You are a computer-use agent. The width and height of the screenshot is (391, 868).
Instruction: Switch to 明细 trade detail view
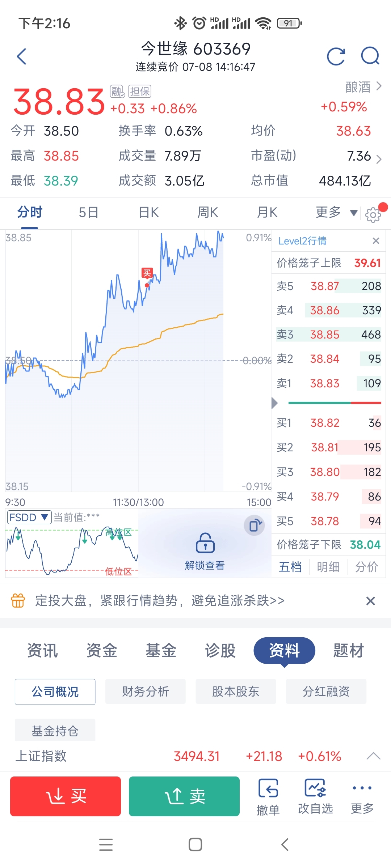(328, 567)
